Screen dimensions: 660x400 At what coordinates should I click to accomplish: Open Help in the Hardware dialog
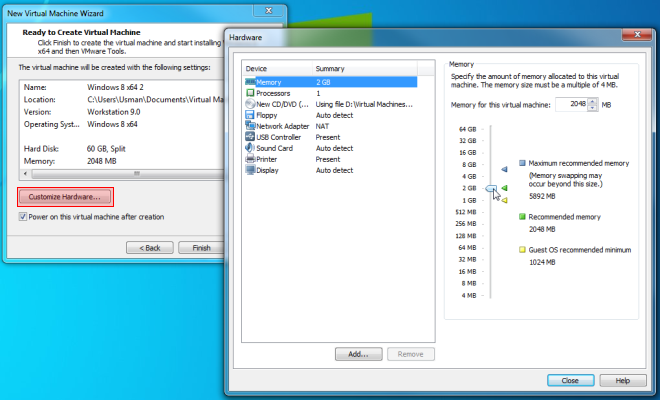[623, 380]
